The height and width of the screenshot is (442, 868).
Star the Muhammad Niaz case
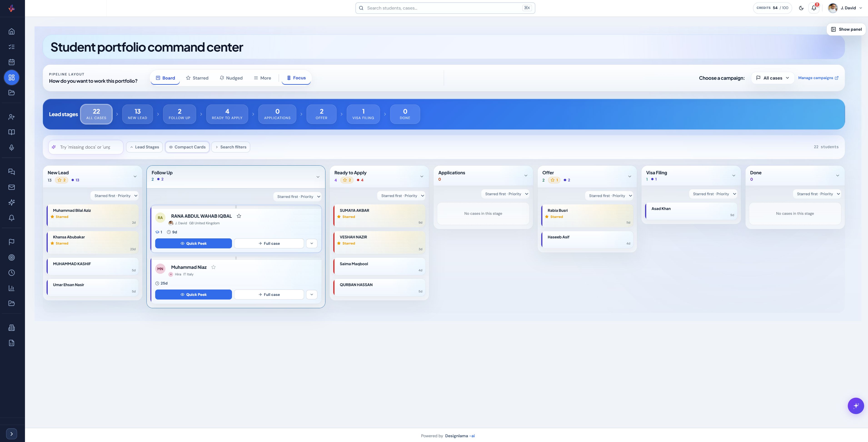click(x=213, y=267)
